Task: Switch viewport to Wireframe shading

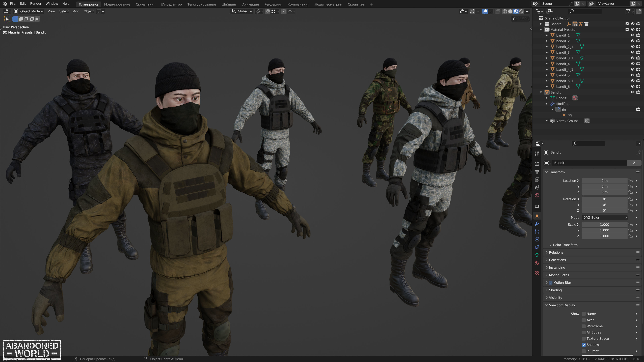Action: pyautogui.click(x=505, y=12)
